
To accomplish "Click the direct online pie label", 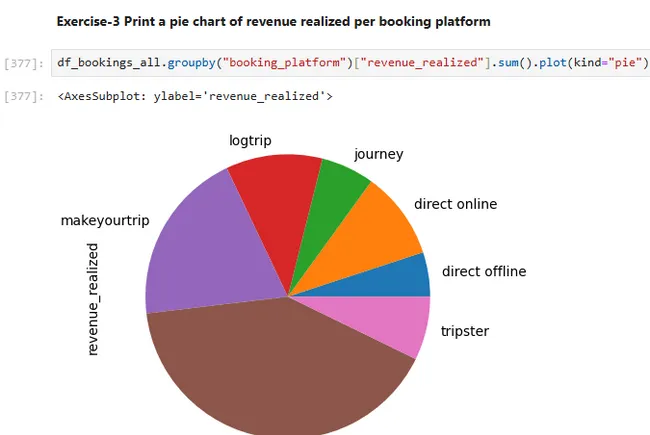I will coord(456,204).
